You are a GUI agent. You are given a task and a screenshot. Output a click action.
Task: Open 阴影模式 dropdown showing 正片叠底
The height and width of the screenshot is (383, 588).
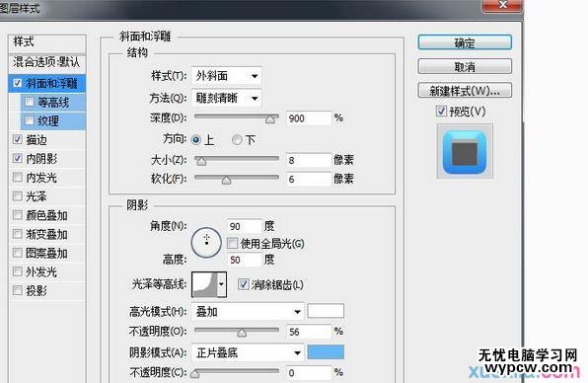click(x=248, y=352)
